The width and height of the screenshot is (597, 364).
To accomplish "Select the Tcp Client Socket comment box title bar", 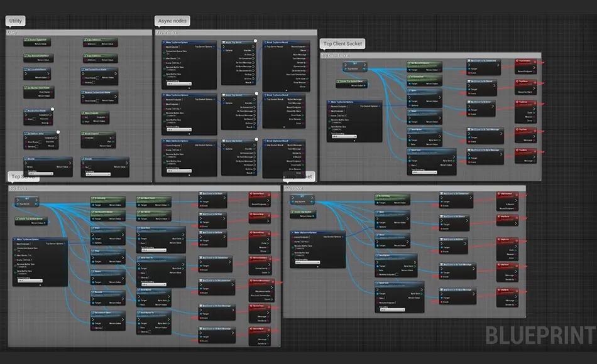I will pyautogui.click(x=430, y=55).
